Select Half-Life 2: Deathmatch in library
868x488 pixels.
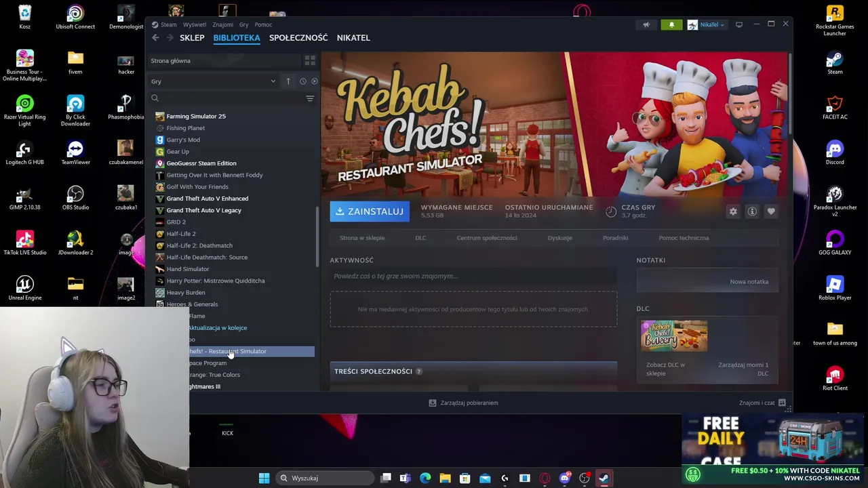[x=199, y=245]
